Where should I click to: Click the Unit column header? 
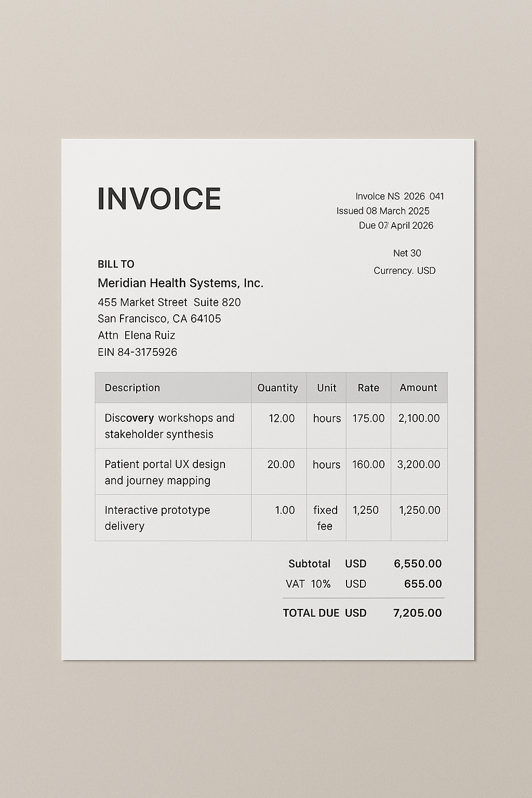pyautogui.click(x=327, y=388)
